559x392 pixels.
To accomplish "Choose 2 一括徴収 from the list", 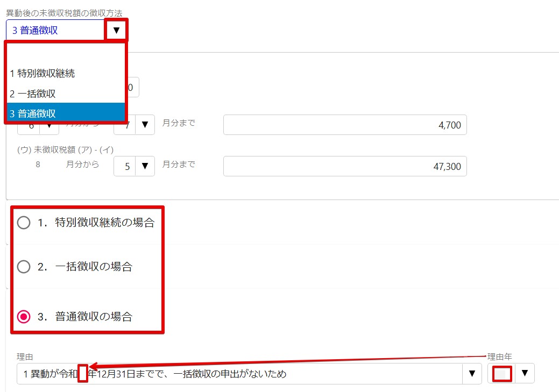I will [x=66, y=94].
